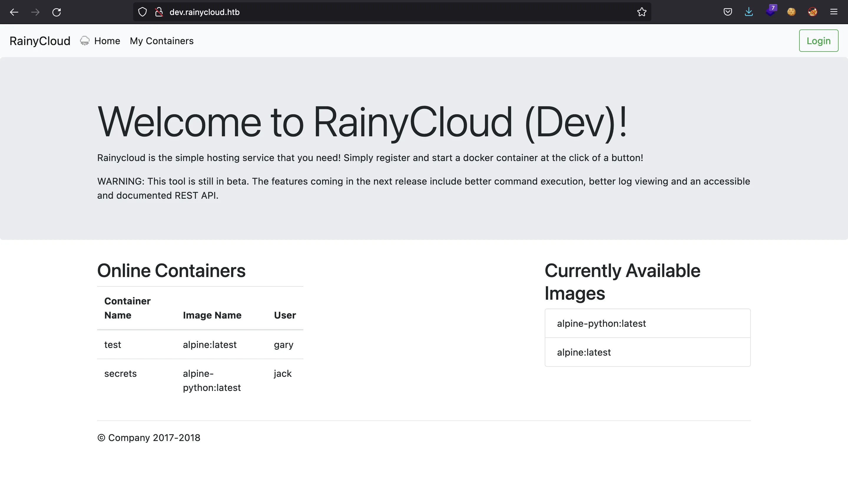Click alpine-python:latest in the secrets row

(x=212, y=381)
